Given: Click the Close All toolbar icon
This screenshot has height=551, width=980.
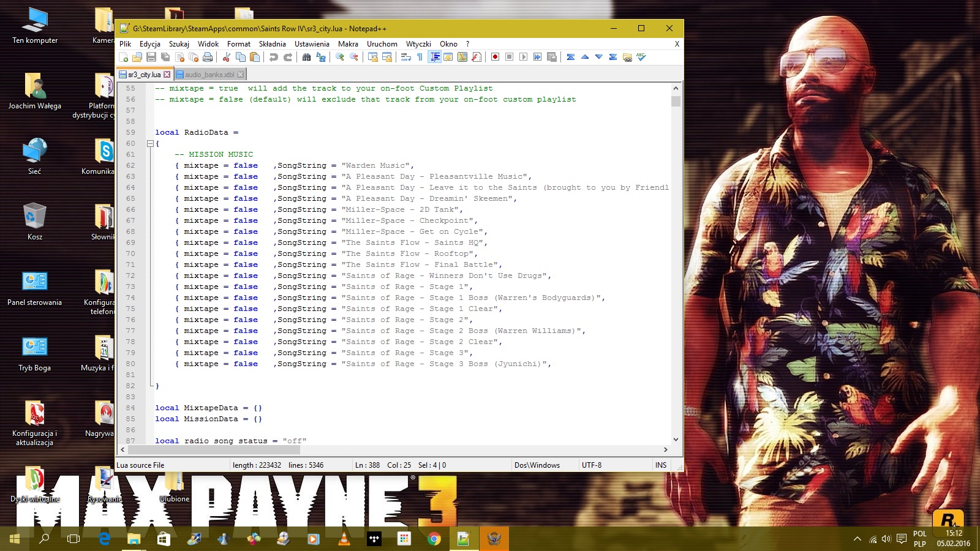Looking at the screenshot, I should click(194, 57).
